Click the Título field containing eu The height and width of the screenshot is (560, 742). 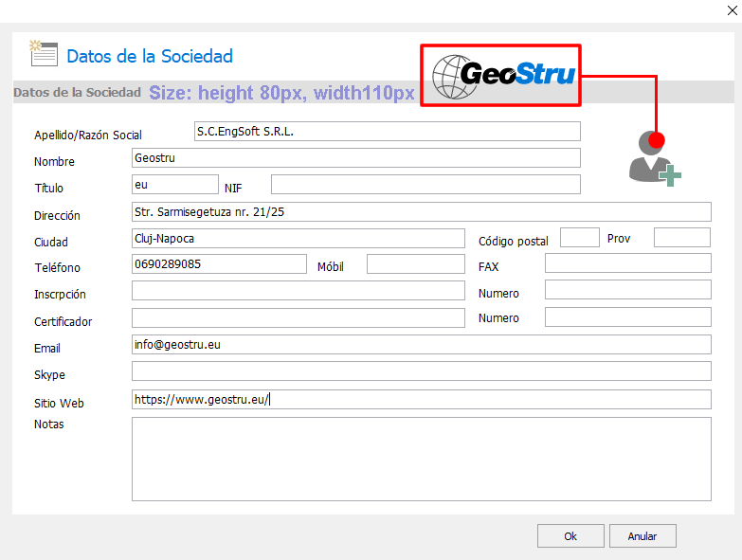pos(175,185)
